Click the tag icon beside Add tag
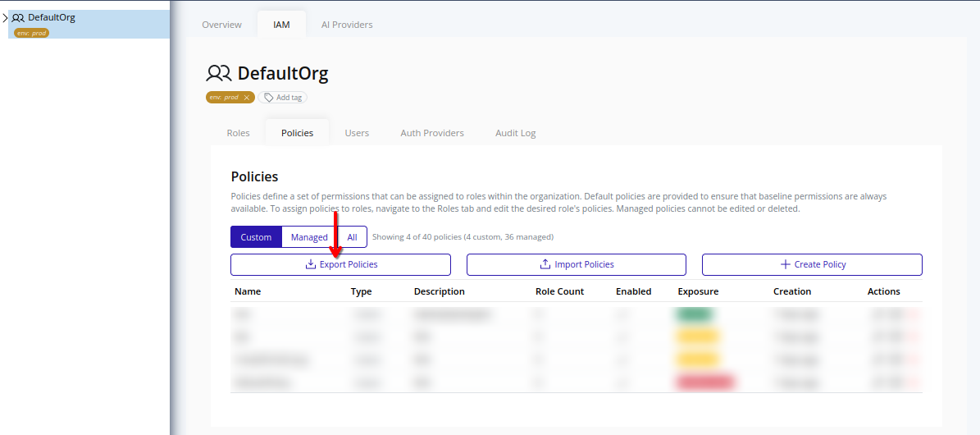The height and width of the screenshot is (435, 980). 268,98
